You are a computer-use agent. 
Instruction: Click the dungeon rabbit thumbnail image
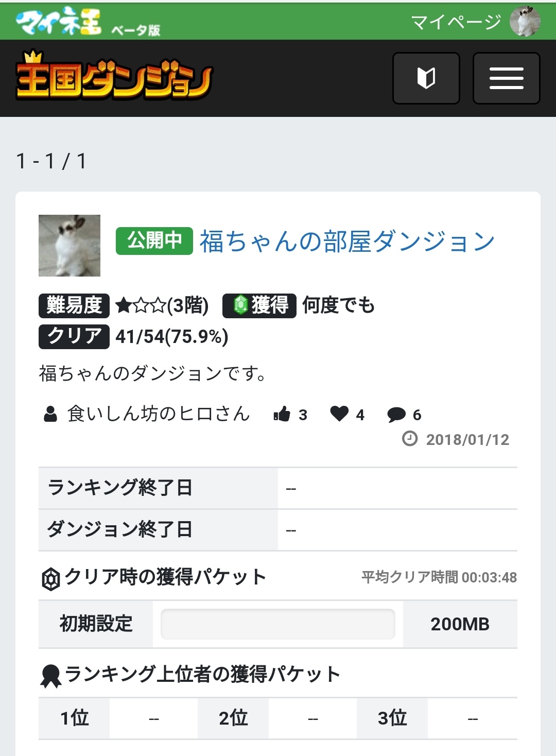coord(69,246)
